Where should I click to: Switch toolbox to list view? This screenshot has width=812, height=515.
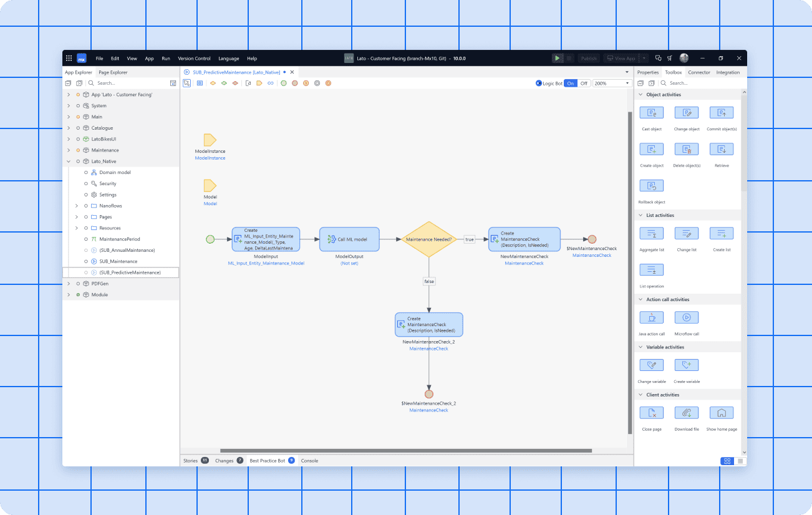(x=740, y=461)
